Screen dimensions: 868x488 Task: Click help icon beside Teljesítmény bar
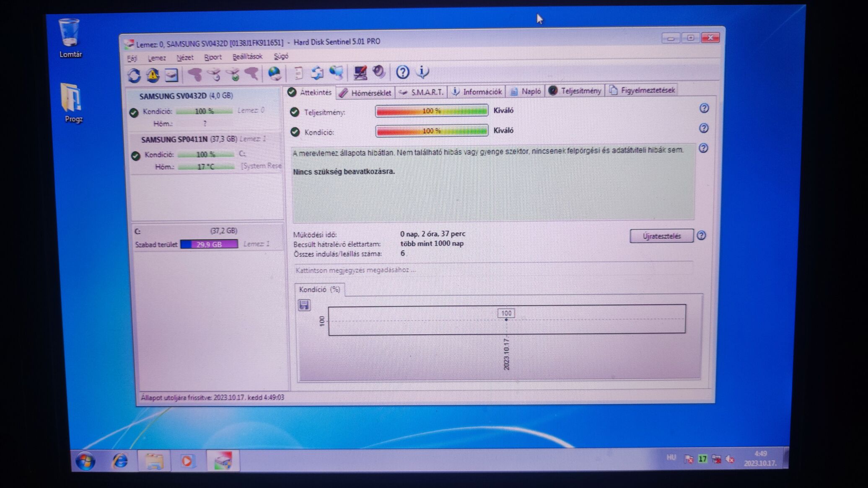tap(704, 108)
